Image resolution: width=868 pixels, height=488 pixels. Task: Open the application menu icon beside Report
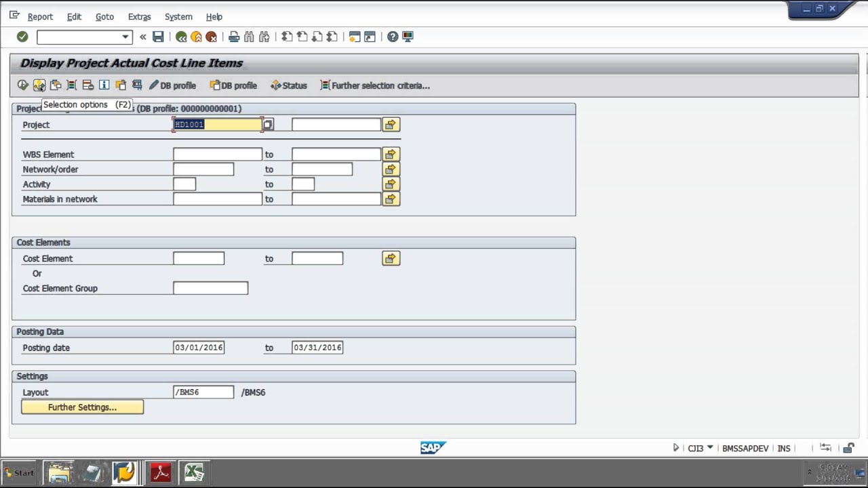[14, 15]
